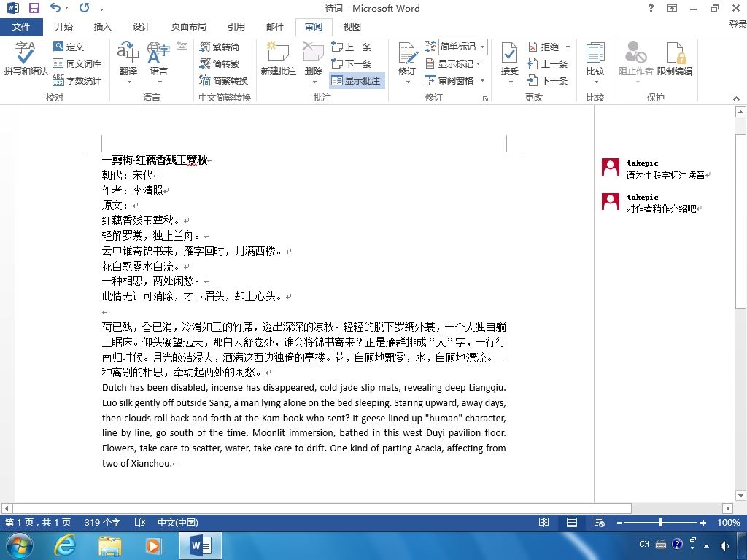Switch to read mode view
Screen dimensions: 747x560
[543, 522]
